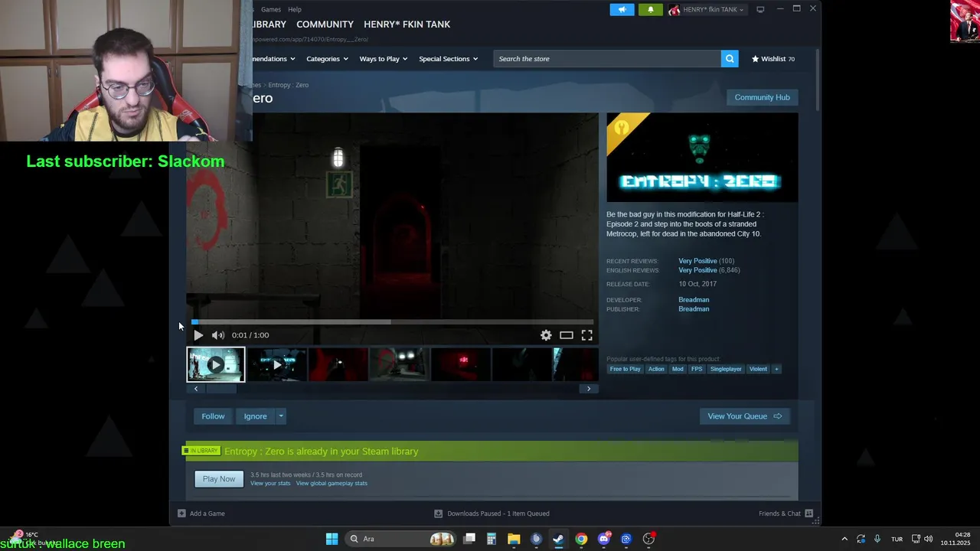This screenshot has width=980, height=551.
Task: Open video settings gear
Action: (546, 335)
